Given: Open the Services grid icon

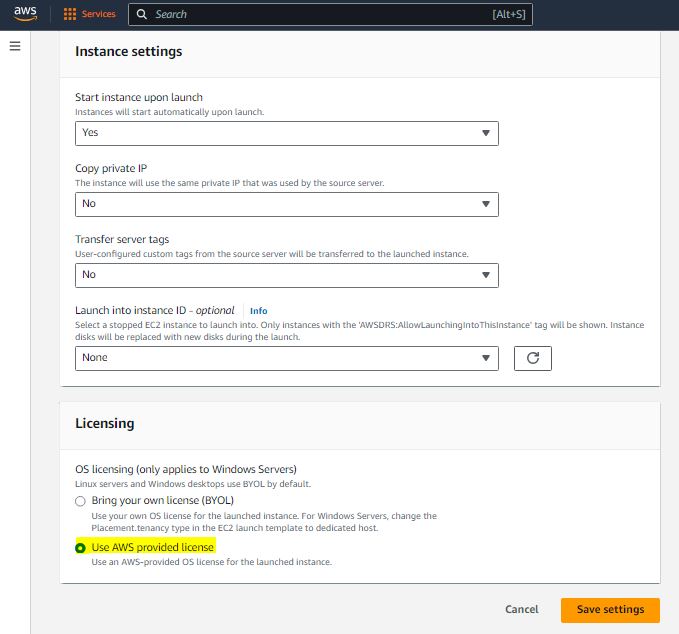Looking at the screenshot, I should coord(70,14).
